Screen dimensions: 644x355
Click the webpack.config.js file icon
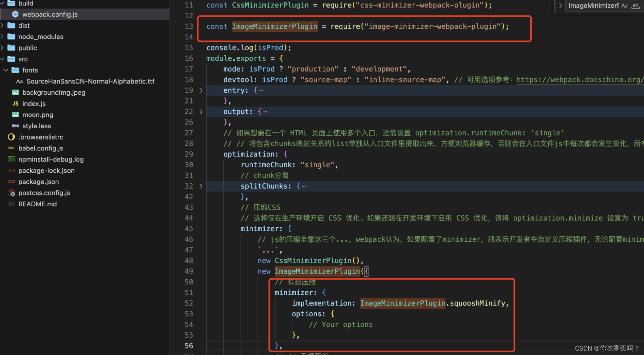coord(15,14)
